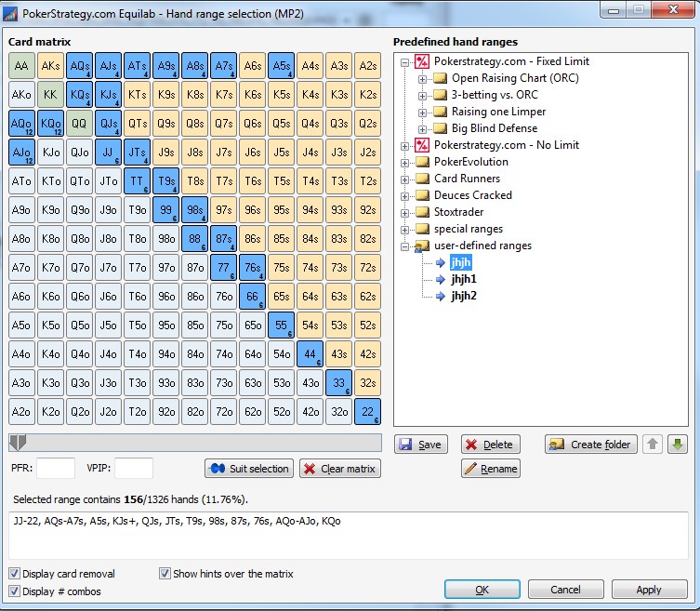
Task: Click the PFR input field
Action: coord(56,468)
